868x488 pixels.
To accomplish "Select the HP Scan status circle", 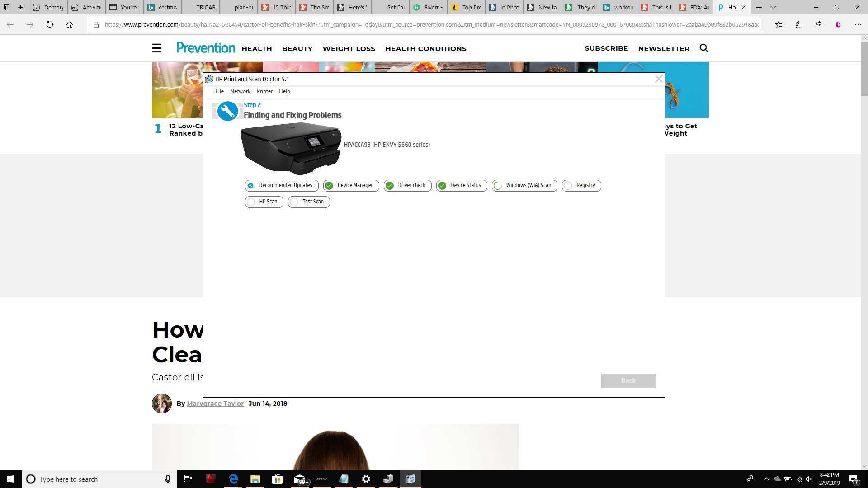I will pyautogui.click(x=251, y=202).
